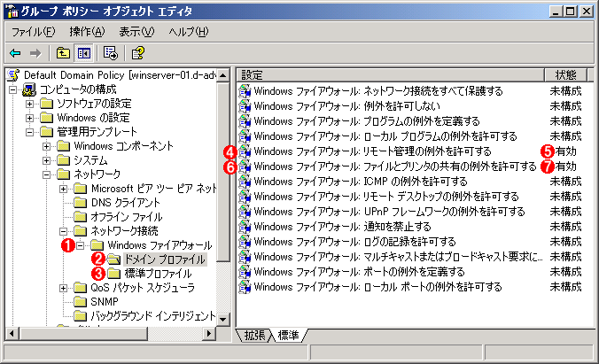Click policy icon for 例外を許可しない
This screenshot has height=364, width=599.
coord(245,105)
